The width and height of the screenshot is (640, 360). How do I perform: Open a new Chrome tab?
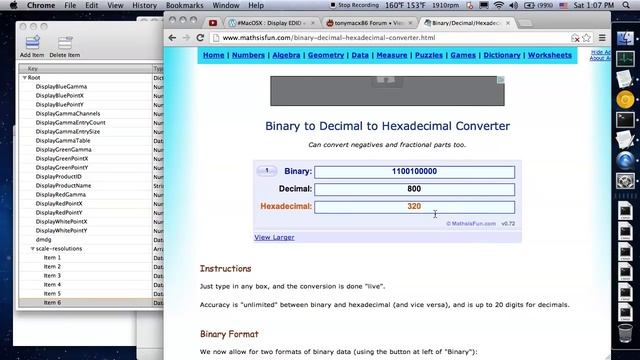[x=525, y=23]
